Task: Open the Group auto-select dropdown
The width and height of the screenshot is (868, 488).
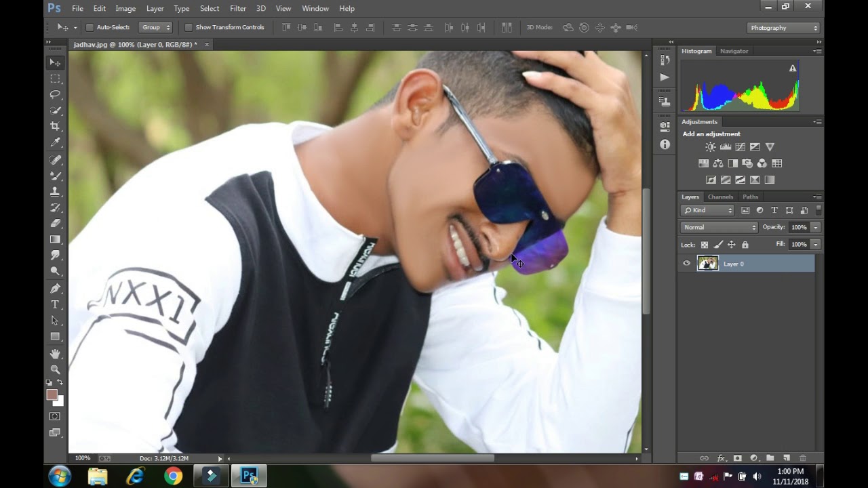Action: [x=155, y=27]
